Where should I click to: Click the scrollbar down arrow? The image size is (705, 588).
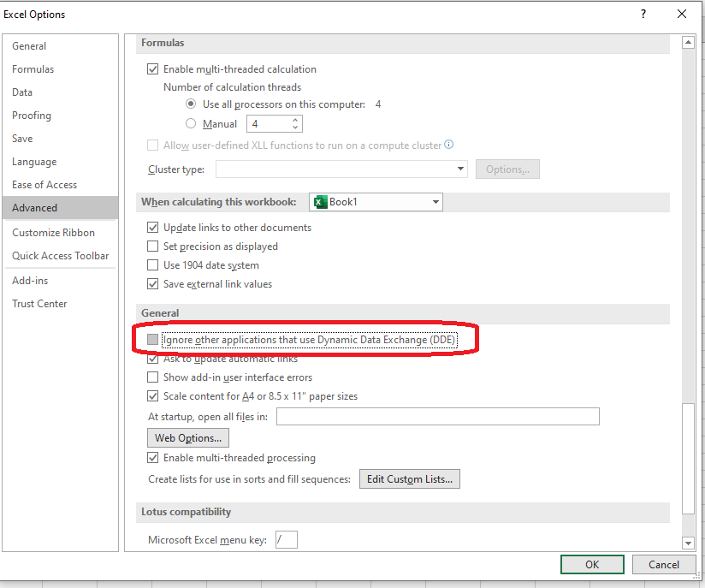(x=688, y=543)
